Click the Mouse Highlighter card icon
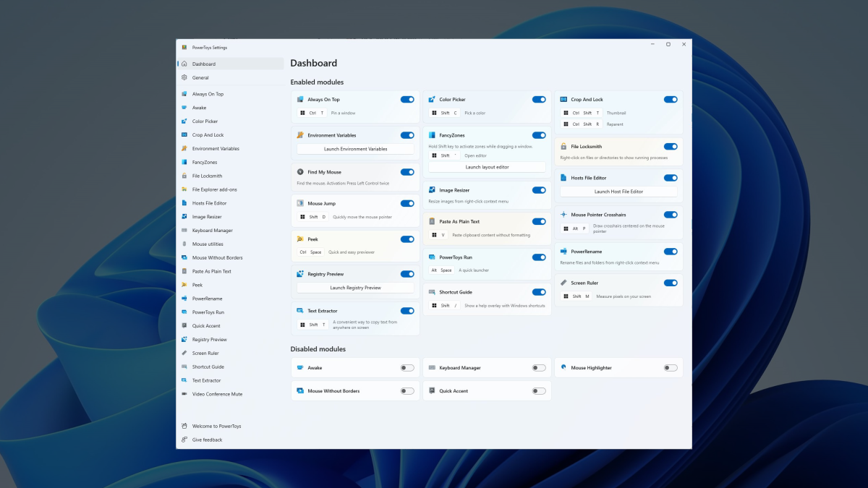Image resolution: width=868 pixels, height=488 pixels. tap(563, 367)
